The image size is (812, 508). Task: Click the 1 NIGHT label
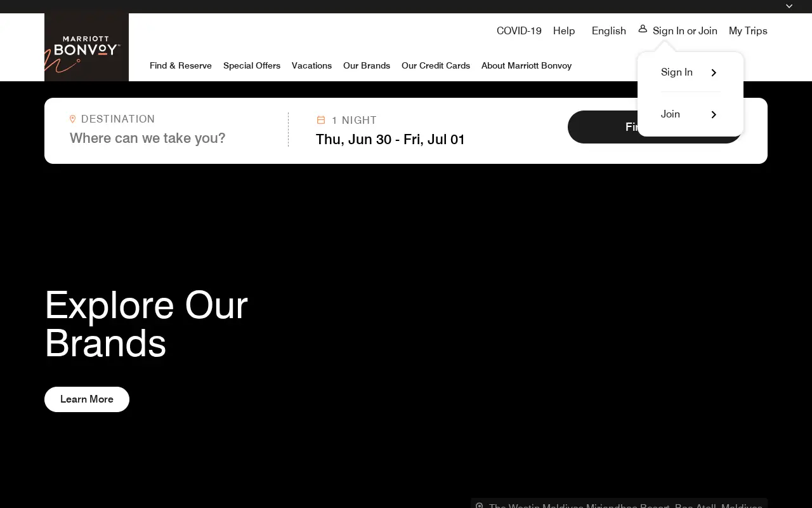click(x=354, y=120)
